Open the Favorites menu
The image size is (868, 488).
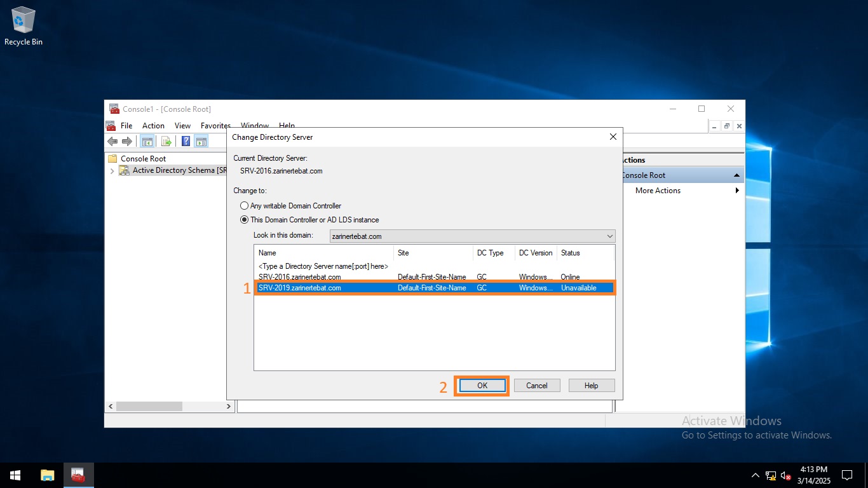click(x=215, y=126)
